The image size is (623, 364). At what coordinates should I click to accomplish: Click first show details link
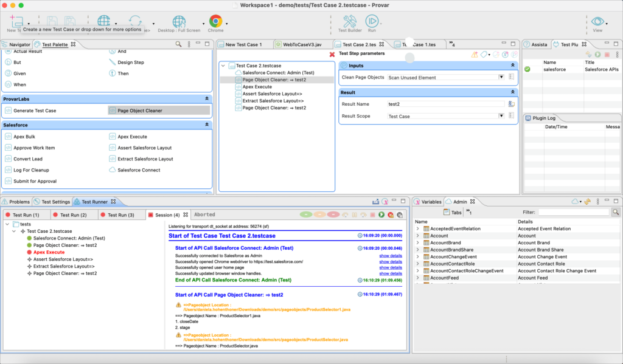point(390,256)
